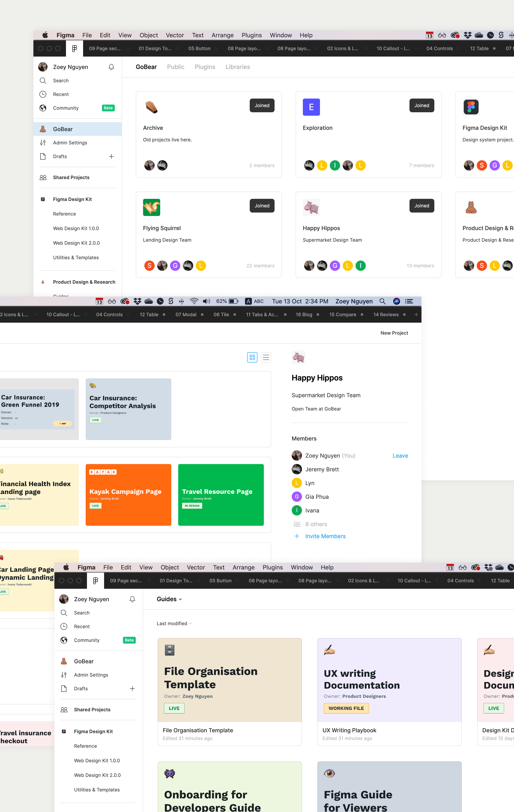Click 22 members on Flying Squirrel card
The image size is (514, 812).
260,266
